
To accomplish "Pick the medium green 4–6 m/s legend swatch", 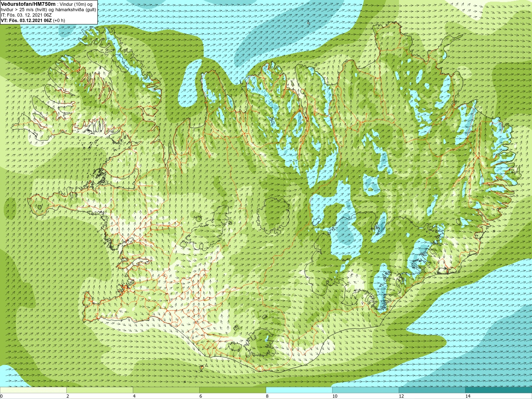I will point(166,390).
